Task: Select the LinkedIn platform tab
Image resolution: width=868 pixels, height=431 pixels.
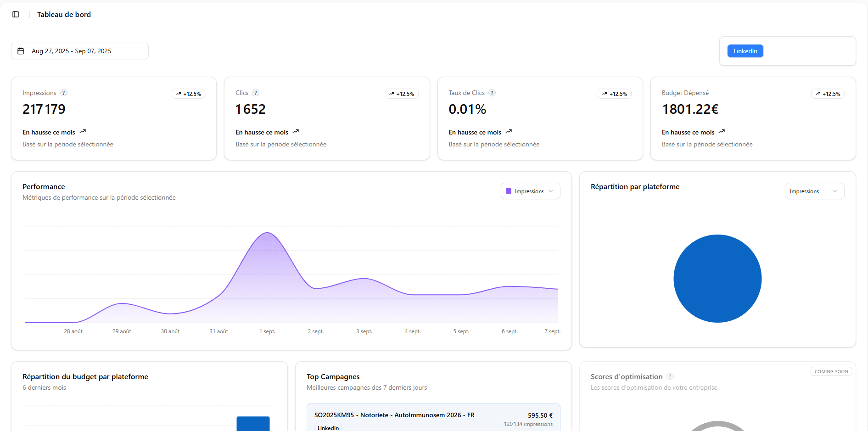Action: pyautogui.click(x=745, y=51)
